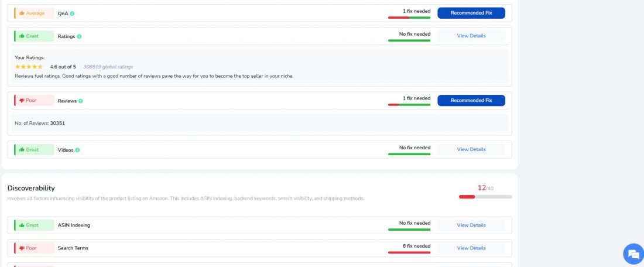Click the 'Your Ratings:' label
Screen dimensions: 644x267
[x=30, y=58]
